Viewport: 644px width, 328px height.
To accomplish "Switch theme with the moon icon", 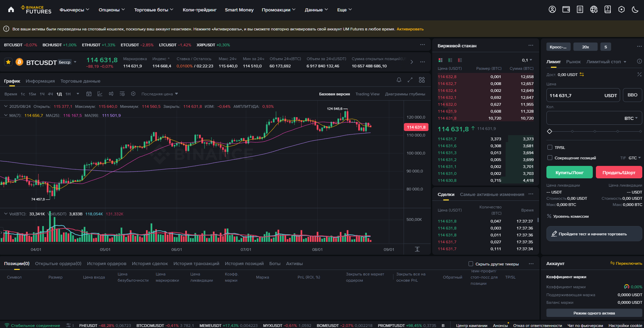I will pyautogui.click(x=635, y=10).
